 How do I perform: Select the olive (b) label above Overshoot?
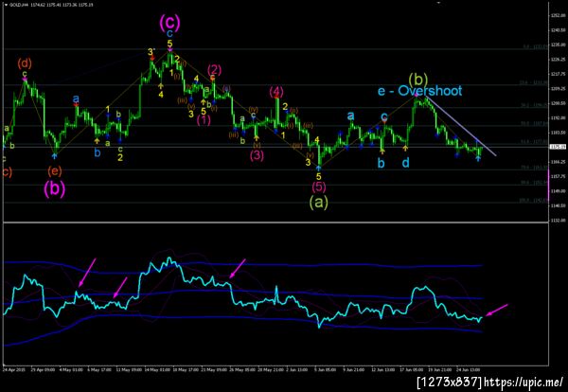tap(418, 79)
